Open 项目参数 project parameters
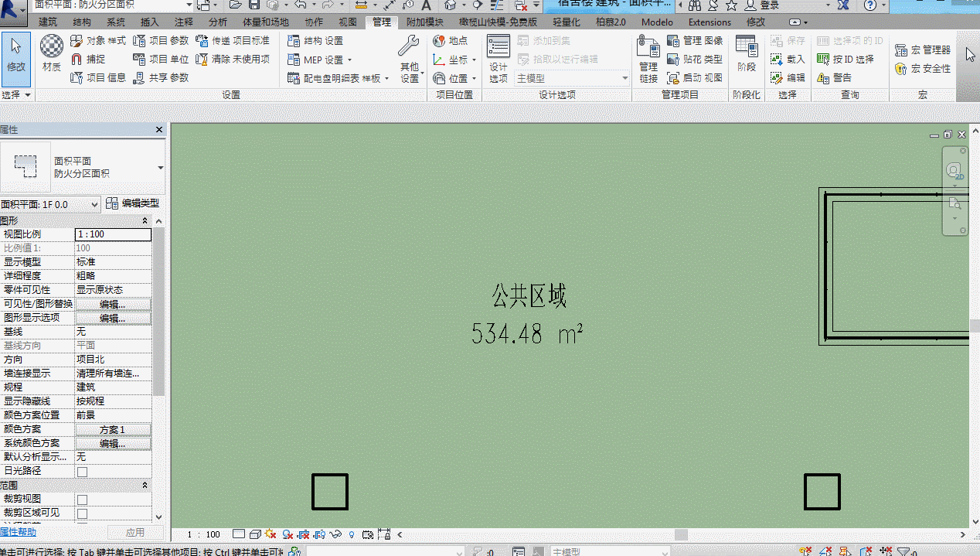The height and width of the screenshot is (556, 980). [x=161, y=40]
